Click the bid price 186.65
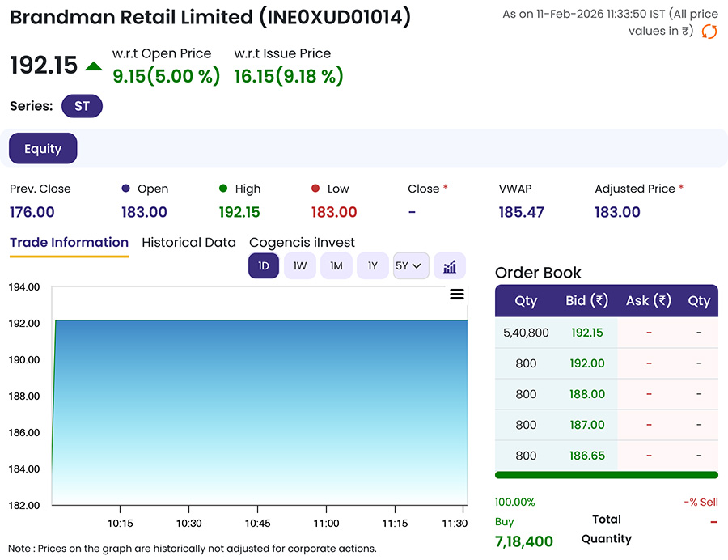 coord(587,455)
